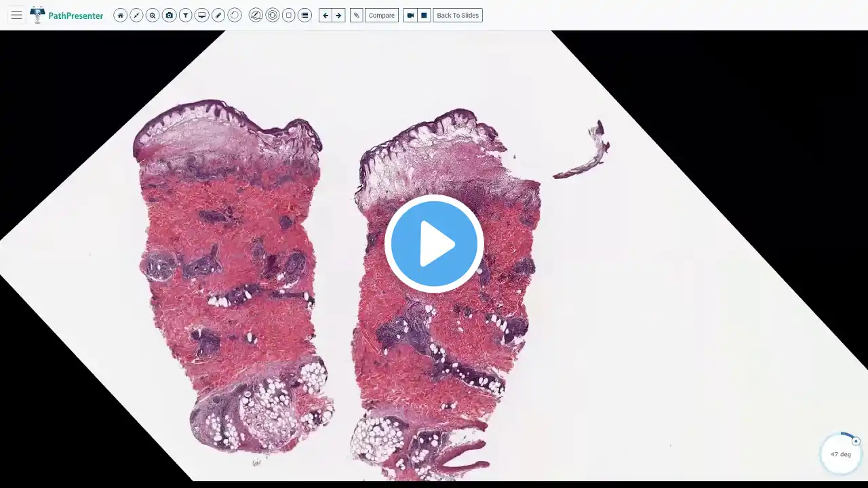Viewport: 868px width, 488px height.
Task: Click the fullscreen expand arrows icon
Action: 136,15
